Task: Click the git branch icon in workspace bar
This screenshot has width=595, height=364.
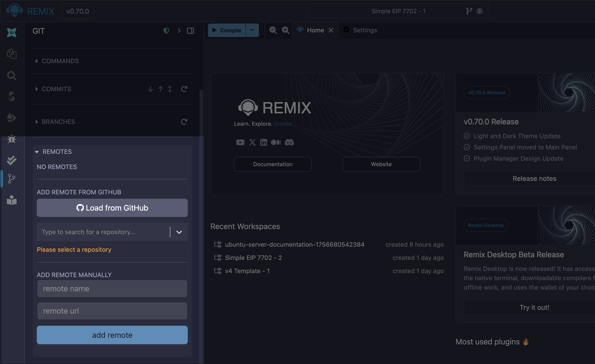Action: pyautogui.click(x=469, y=11)
